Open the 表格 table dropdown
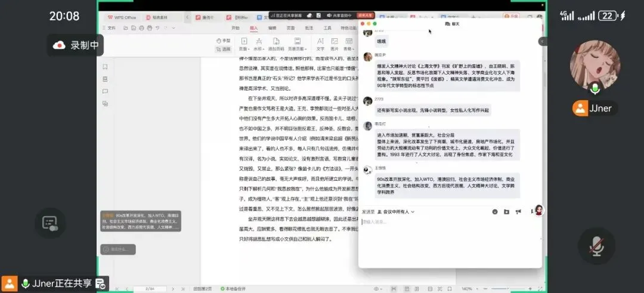Image resolution: width=644 pixels, height=293 pixels. tap(349, 44)
